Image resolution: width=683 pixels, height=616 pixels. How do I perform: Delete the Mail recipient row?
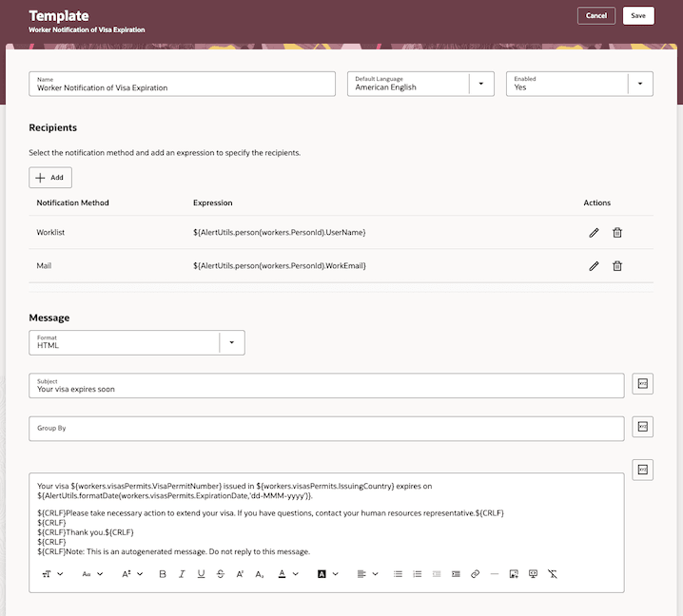coord(617,266)
